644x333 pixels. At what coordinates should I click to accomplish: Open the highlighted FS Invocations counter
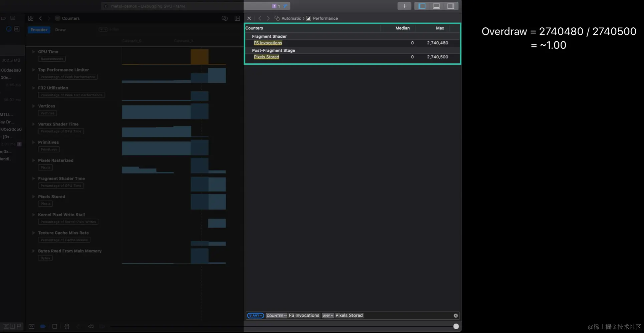(268, 43)
